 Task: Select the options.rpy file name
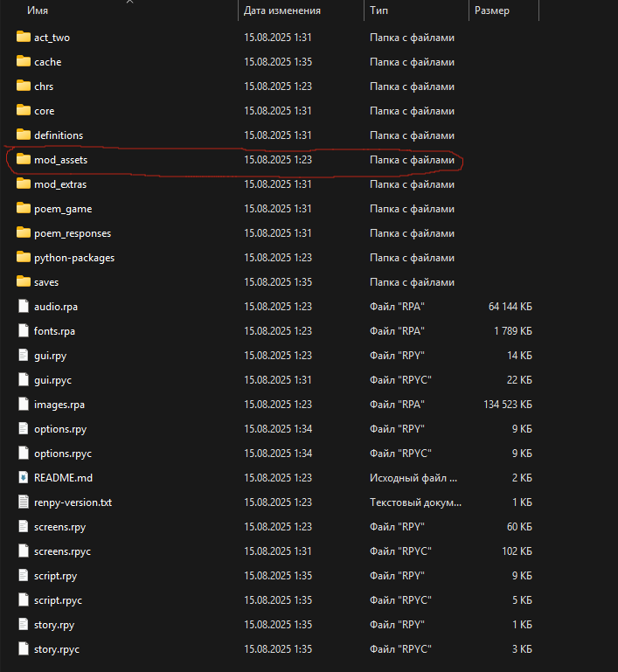pos(60,429)
